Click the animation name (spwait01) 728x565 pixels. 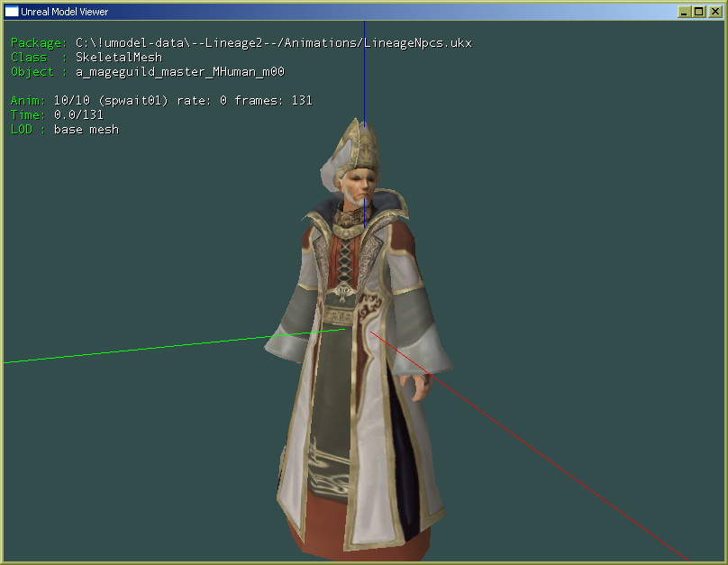click(x=133, y=101)
